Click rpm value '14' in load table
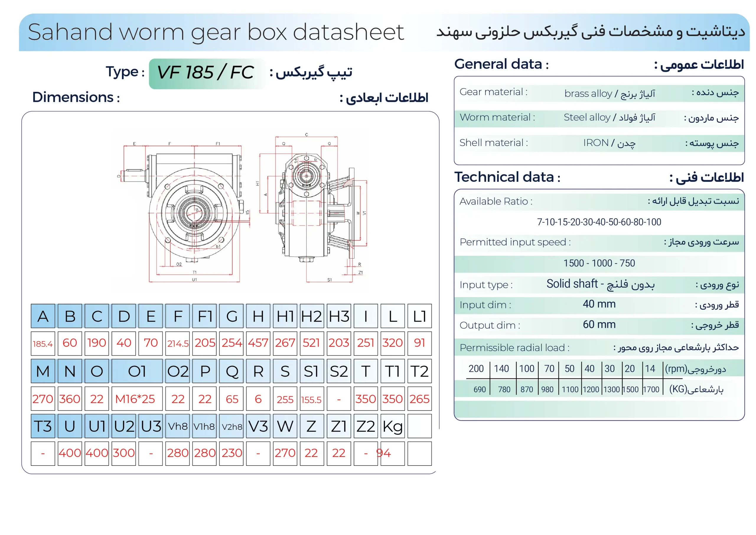The height and width of the screenshot is (535, 756). point(650,369)
